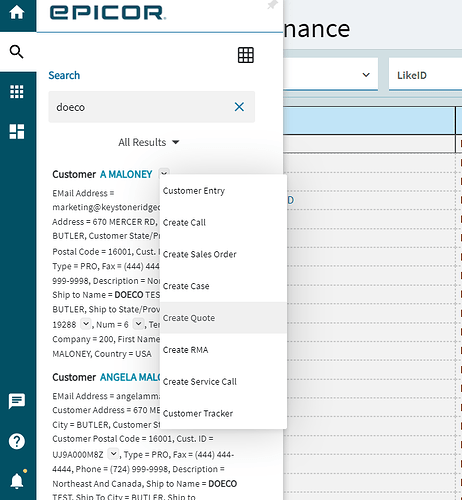Open the dashboard tiles icon

click(17, 131)
